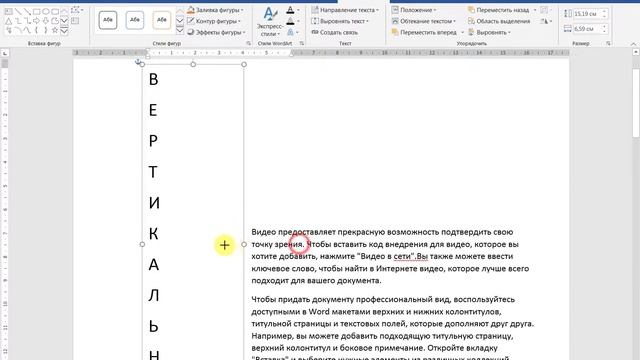Click the text fill color icon

coord(290,10)
